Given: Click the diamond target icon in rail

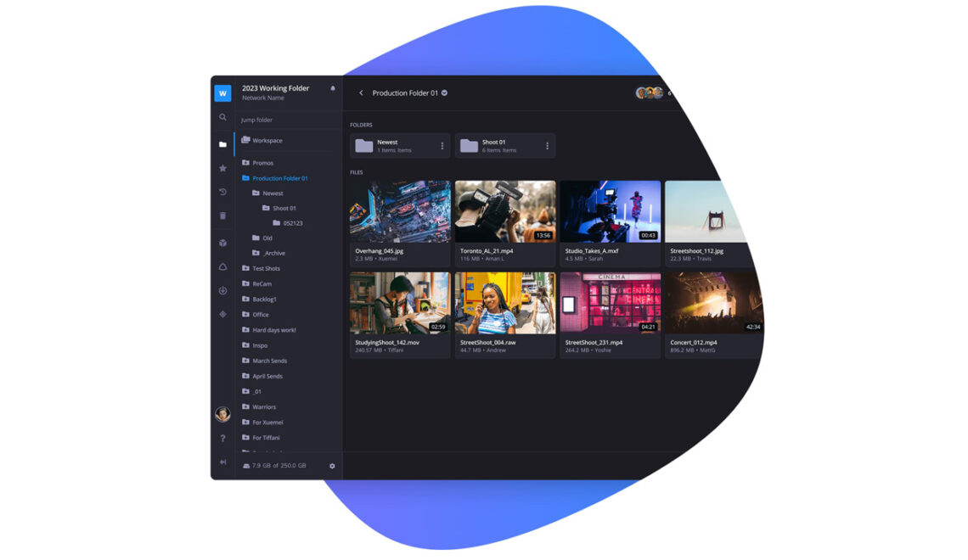Looking at the screenshot, I should (x=222, y=315).
